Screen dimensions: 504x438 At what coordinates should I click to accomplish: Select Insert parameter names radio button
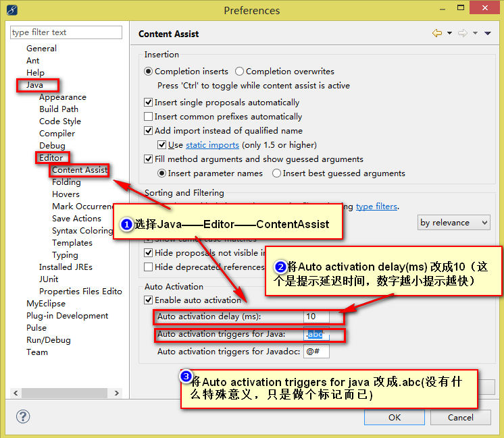click(161, 173)
